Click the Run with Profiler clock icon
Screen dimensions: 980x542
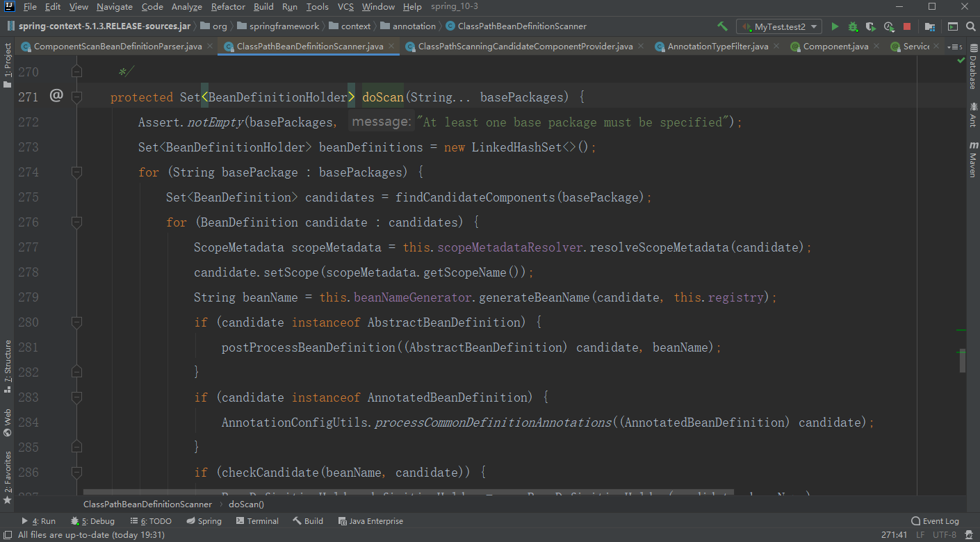889,26
